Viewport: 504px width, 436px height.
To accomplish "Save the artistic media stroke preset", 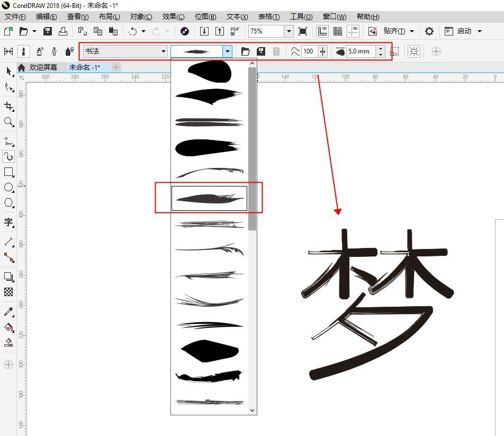I will [x=260, y=51].
